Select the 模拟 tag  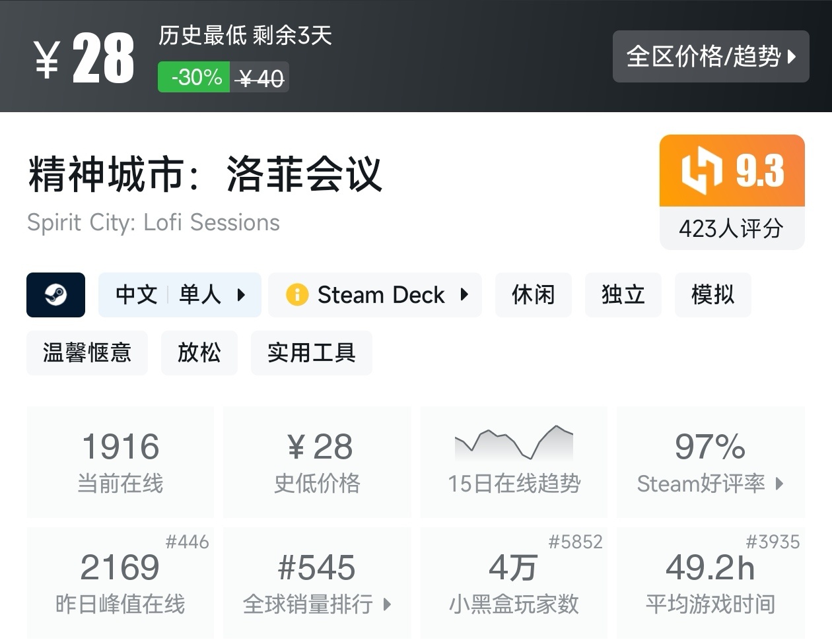[x=712, y=295]
